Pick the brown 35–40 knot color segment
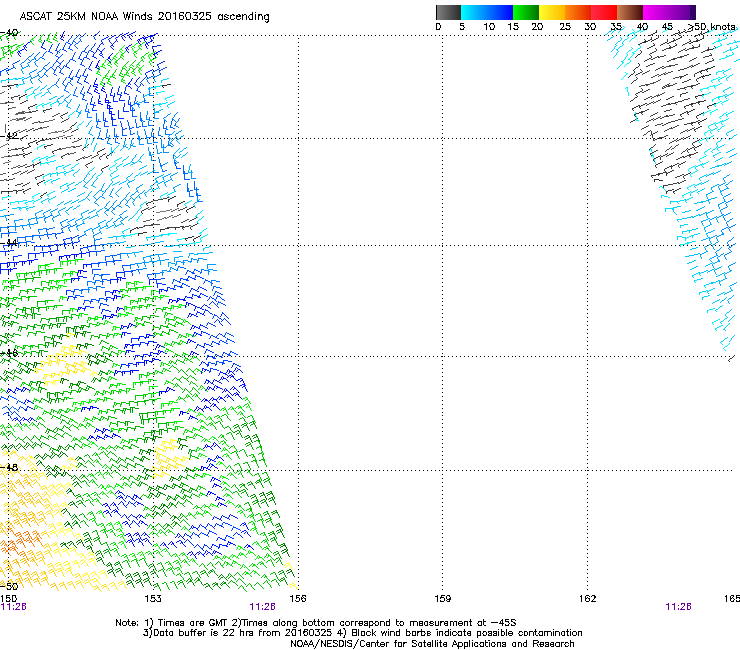The image size is (740, 650). click(630, 12)
